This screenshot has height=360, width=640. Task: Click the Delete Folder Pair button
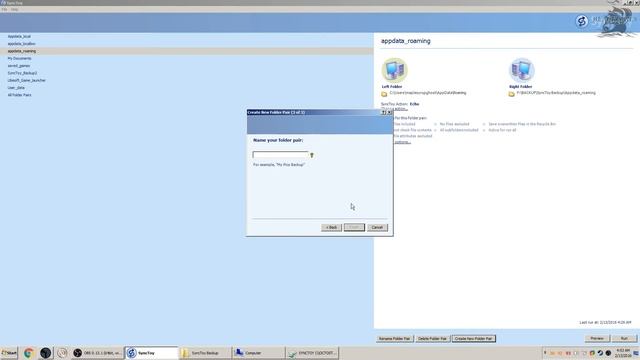tap(432, 339)
